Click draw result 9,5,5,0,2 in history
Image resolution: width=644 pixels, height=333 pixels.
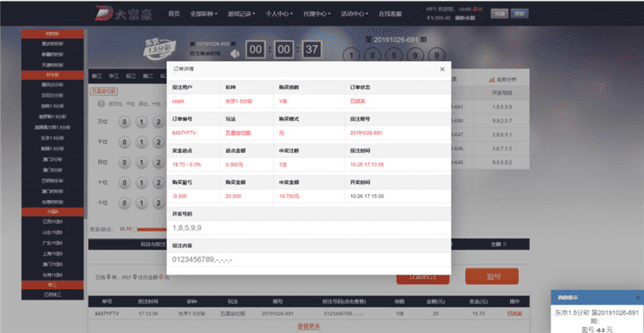[x=502, y=162]
